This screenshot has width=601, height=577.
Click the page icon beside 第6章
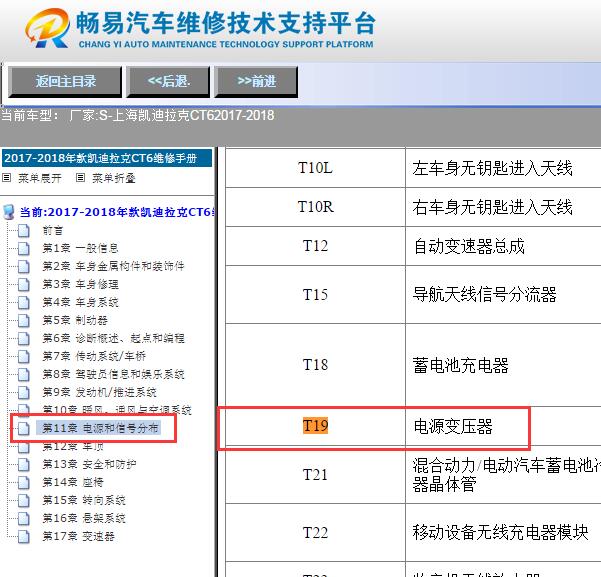coord(24,338)
